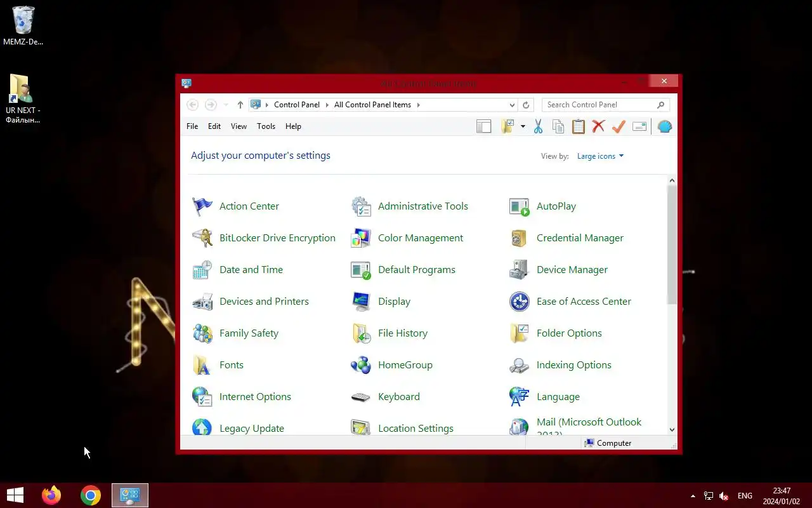Click the ENG language indicator

(745, 496)
